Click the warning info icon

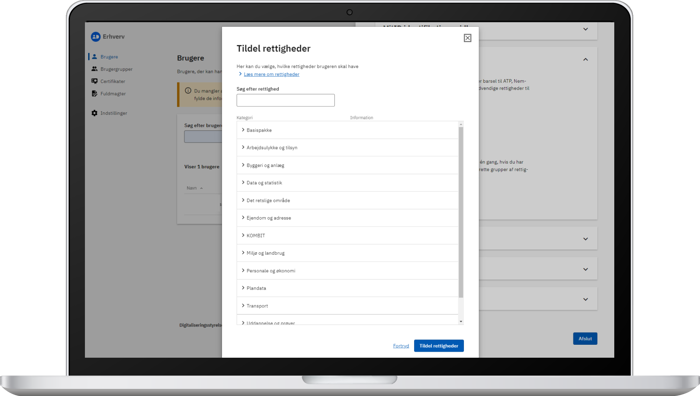point(188,91)
